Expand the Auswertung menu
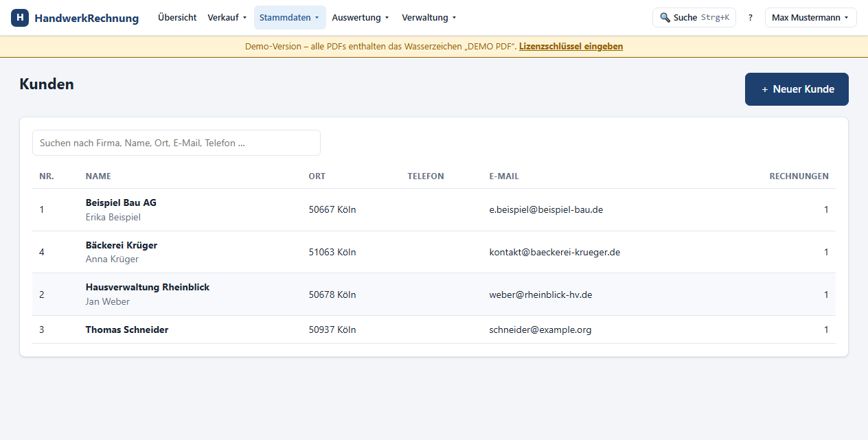 (361, 18)
